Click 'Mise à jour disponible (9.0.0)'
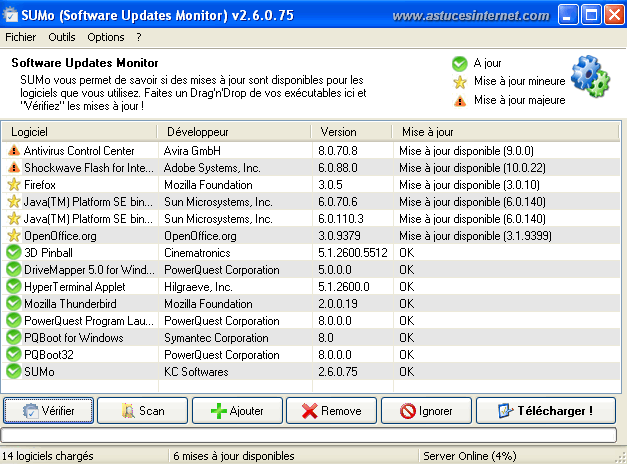Screen dimensions: 627x464 (x=466, y=151)
